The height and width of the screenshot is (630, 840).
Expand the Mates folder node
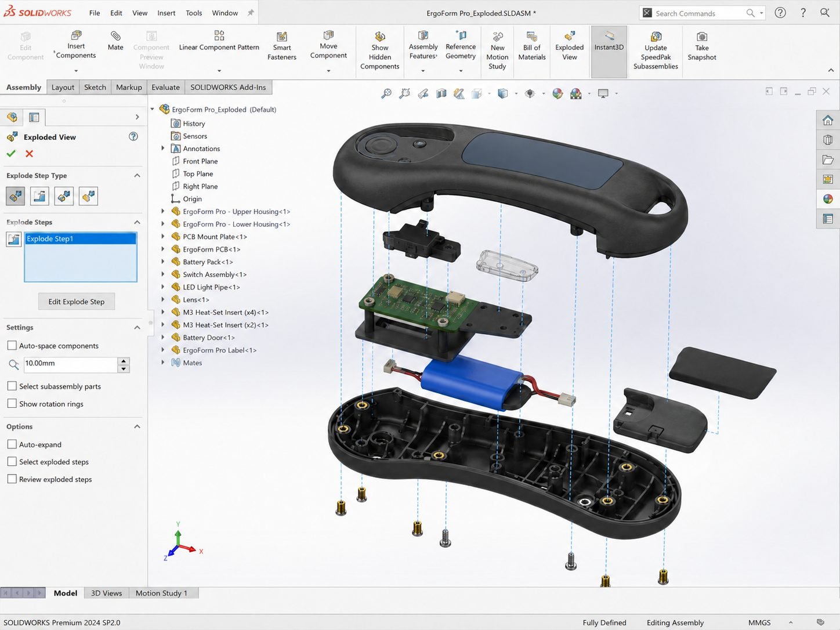163,363
